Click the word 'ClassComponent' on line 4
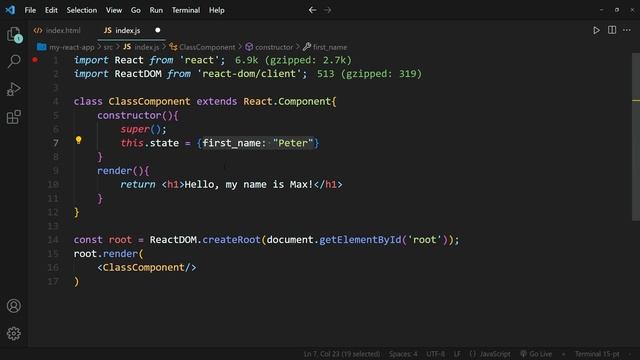Image resolution: width=640 pixels, height=360 pixels. (x=149, y=102)
